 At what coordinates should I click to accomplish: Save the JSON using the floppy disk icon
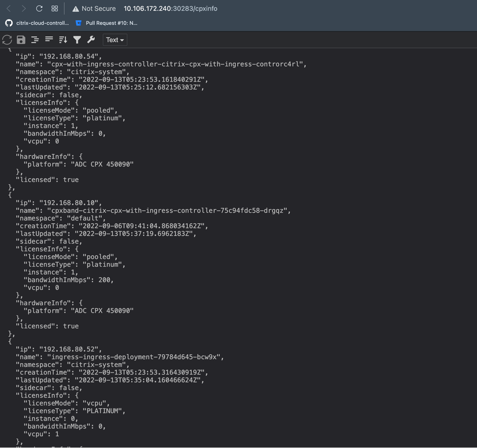click(21, 40)
